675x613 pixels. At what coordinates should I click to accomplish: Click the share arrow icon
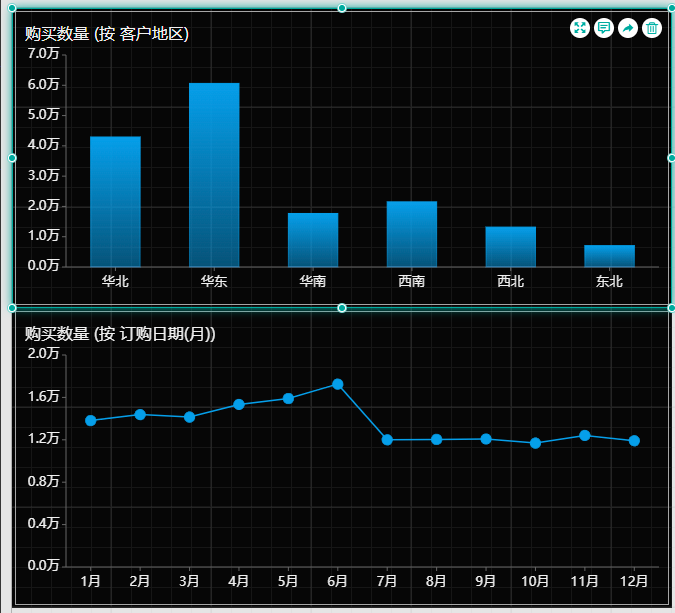coord(628,28)
